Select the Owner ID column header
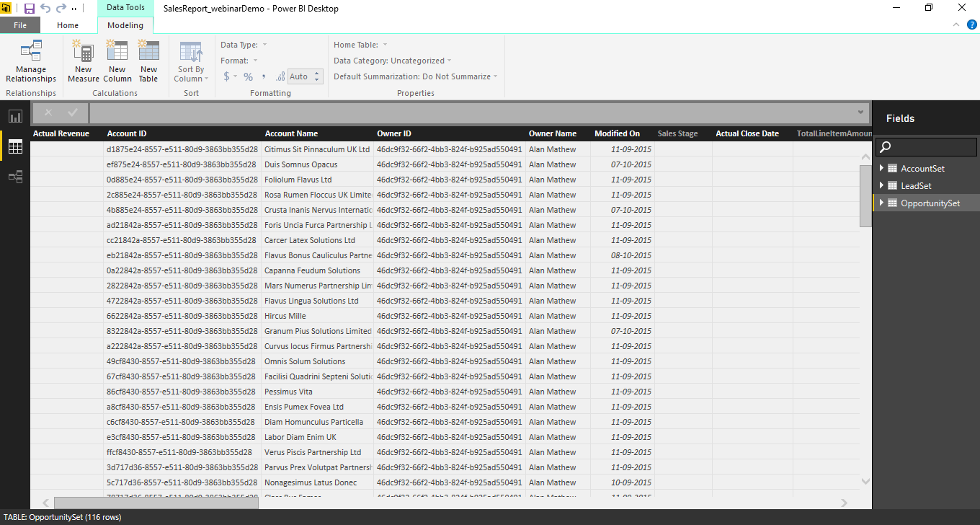 coord(450,133)
